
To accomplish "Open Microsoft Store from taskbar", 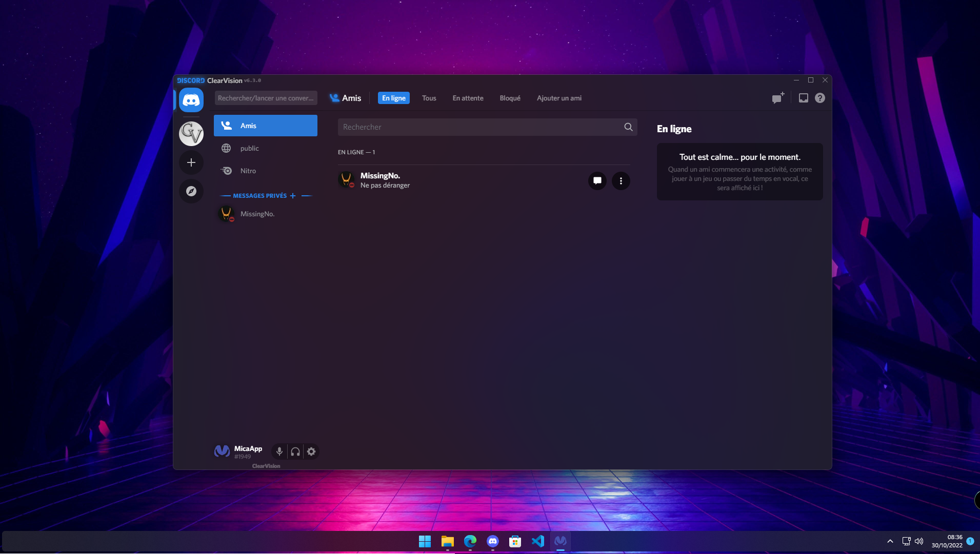I will pos(515,541).
